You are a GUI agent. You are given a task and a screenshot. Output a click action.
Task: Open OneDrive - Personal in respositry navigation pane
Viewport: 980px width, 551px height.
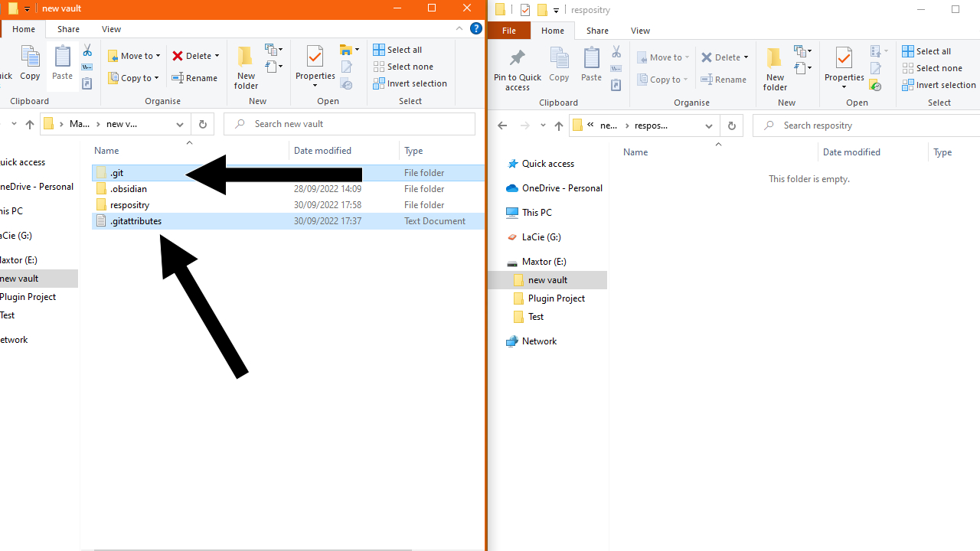coord(561,188)
